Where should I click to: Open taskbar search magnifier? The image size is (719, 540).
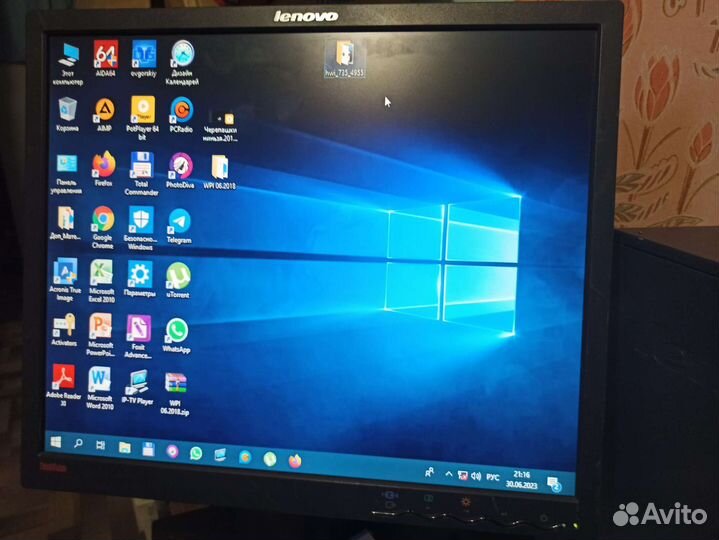[78, 443]
